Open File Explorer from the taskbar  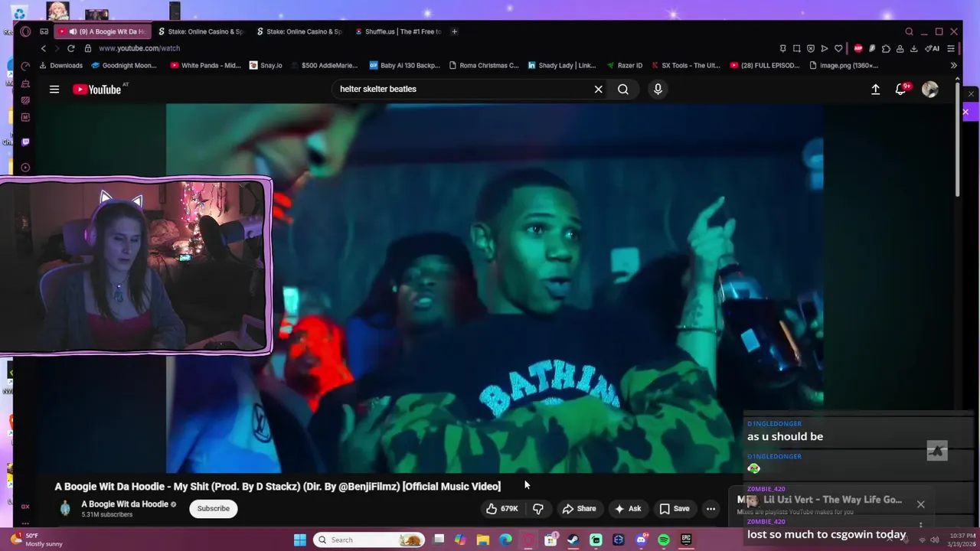482,540
